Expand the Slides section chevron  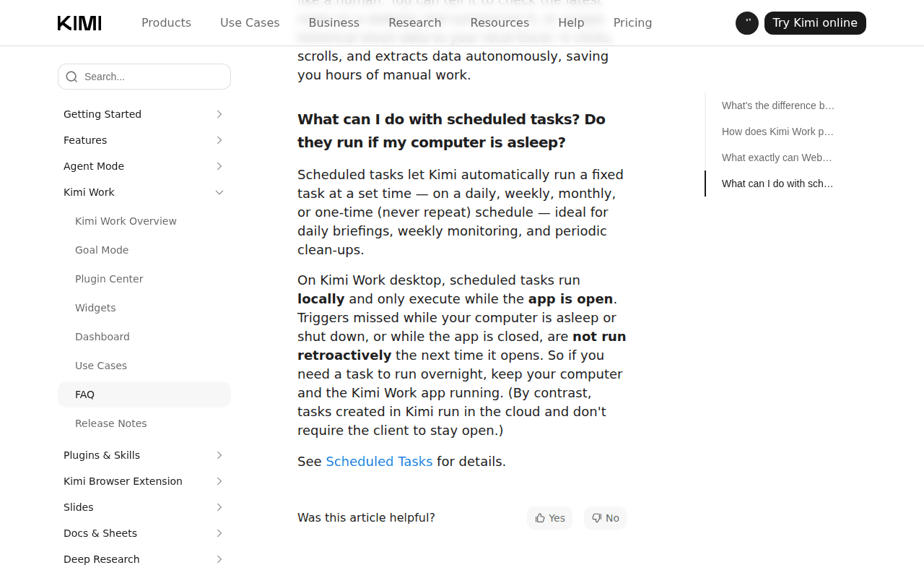click(x=219, y=507)
